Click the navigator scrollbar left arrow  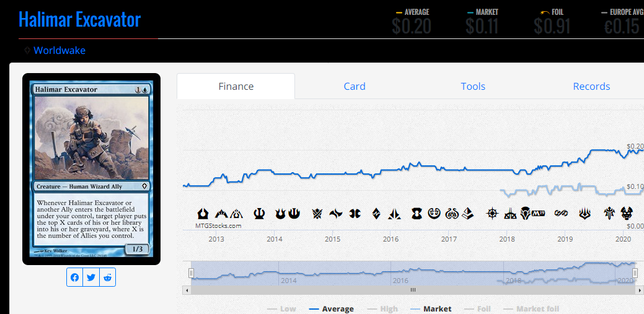(x=187, y=290)
